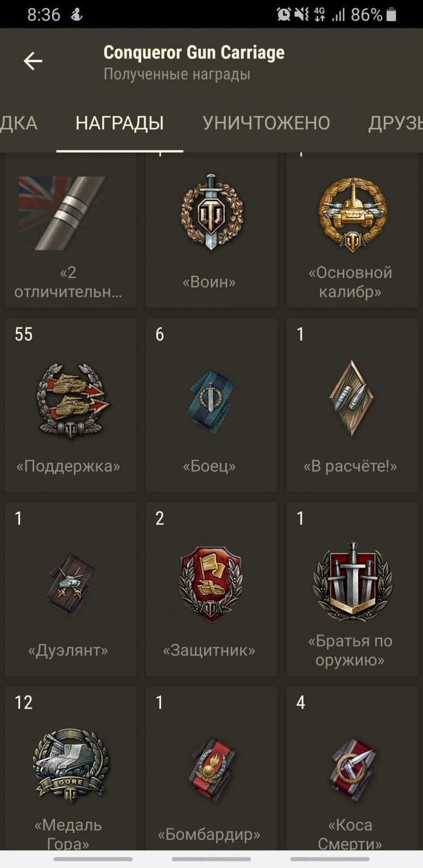
Task: Tap the battery indicator in status bar
Action: pyautogui.click(x=391, y=15)
